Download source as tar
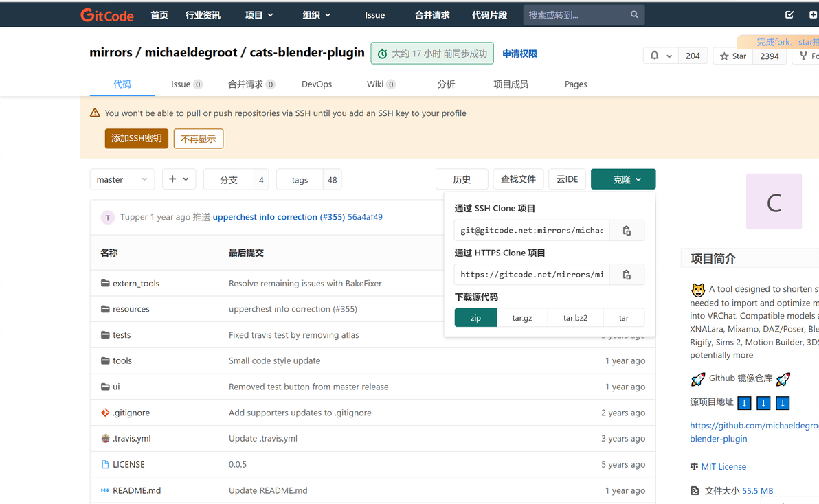Image resolution: width=819 pixels, height=504 pixels. [x=624, y=318]
